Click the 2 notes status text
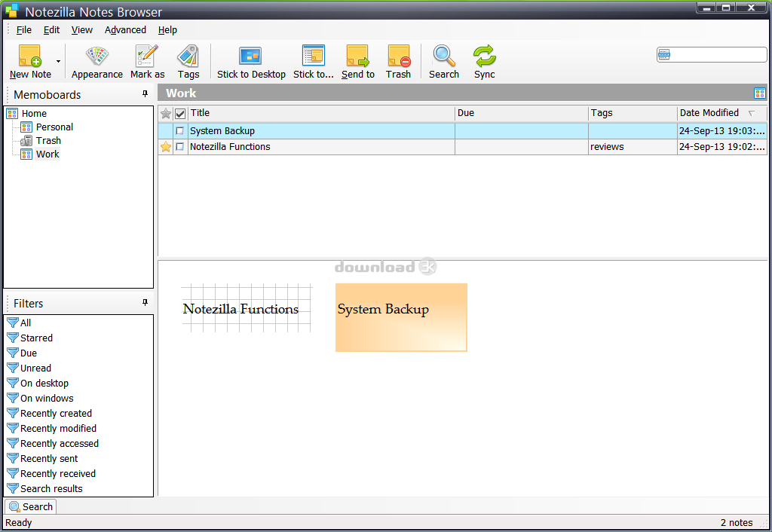Screen dimensions: 772x532 [737, 523]
